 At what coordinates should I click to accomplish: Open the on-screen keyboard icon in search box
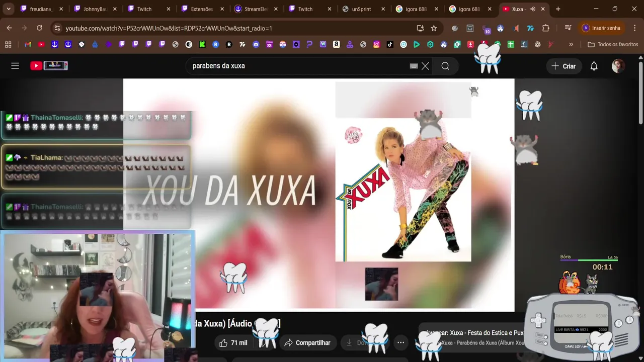[x=414, y=66]
